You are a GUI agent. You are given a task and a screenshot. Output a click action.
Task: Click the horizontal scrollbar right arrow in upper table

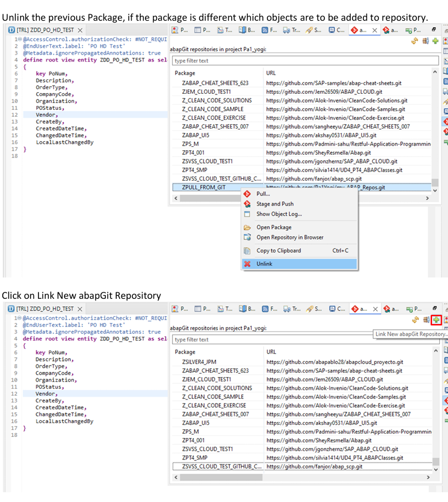[x=427, y=198]
